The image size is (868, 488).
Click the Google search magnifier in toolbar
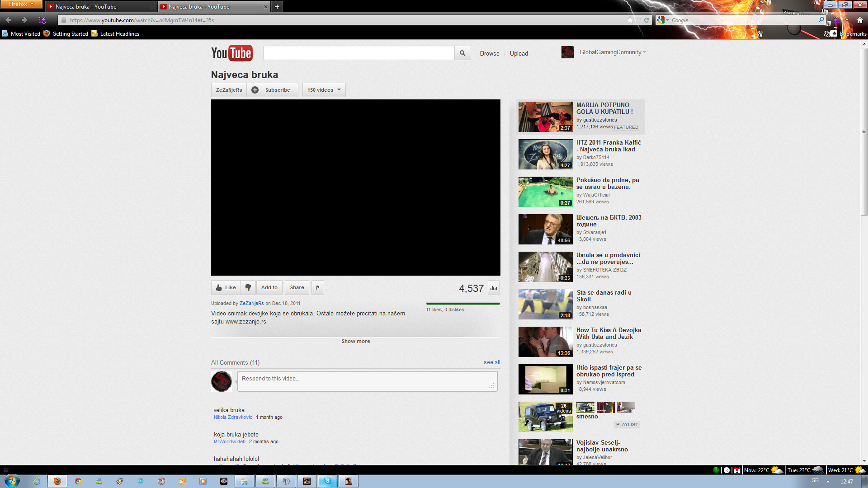pyautogui.click(x=821, y=20)
